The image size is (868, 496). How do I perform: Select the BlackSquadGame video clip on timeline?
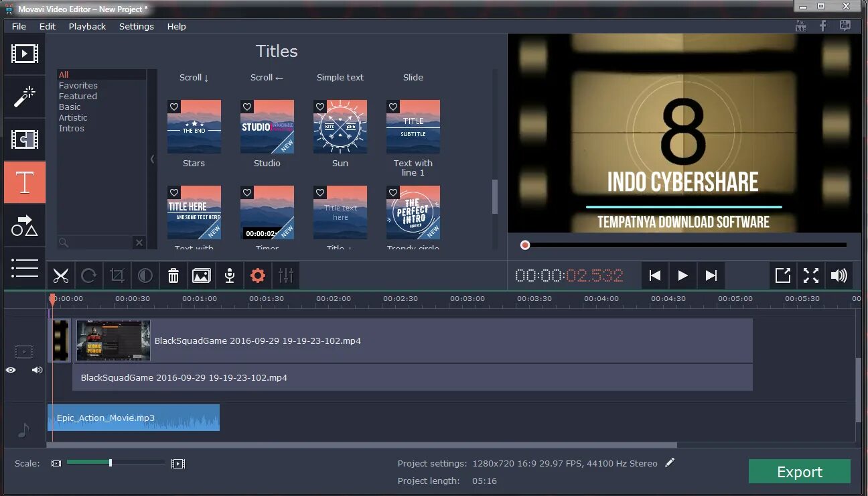(x=414, y=340)
